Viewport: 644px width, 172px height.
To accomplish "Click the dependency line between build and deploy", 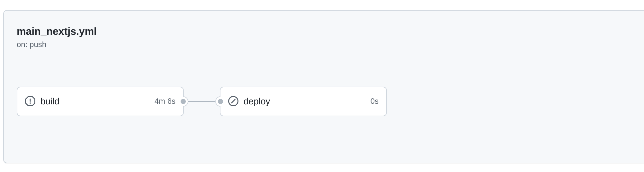I will (x=202, y=101).
